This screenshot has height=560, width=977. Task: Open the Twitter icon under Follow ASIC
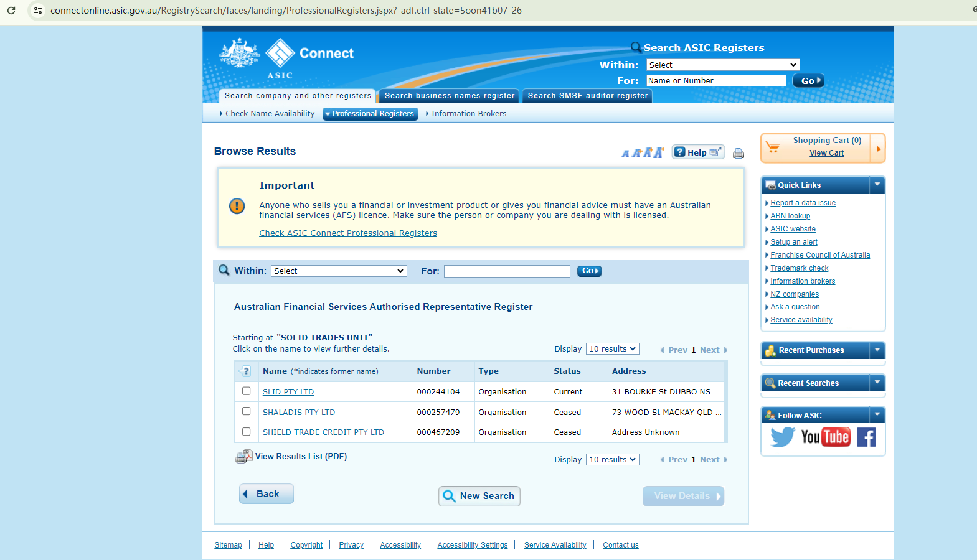click(x=782, y=437)
